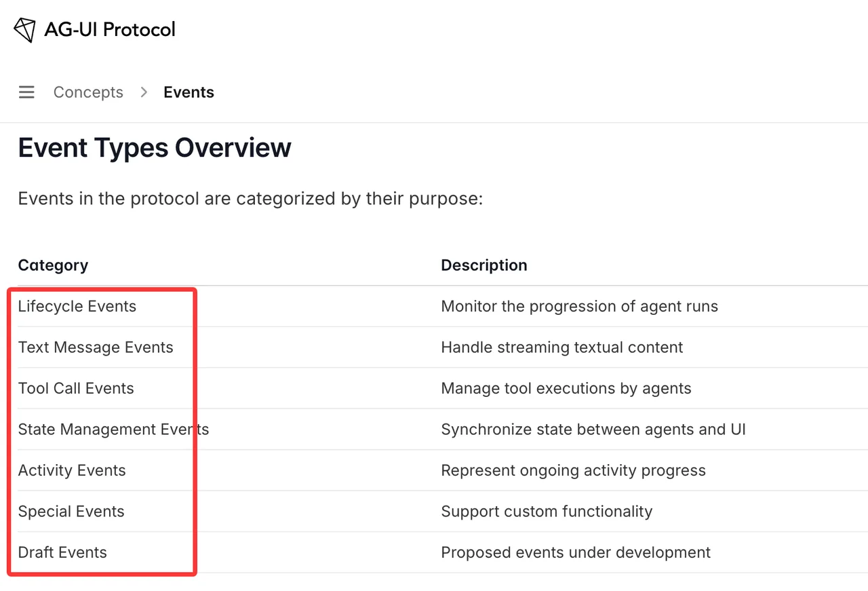Click State Management Events category
868x591 pixels.
[x=113, y=430]
